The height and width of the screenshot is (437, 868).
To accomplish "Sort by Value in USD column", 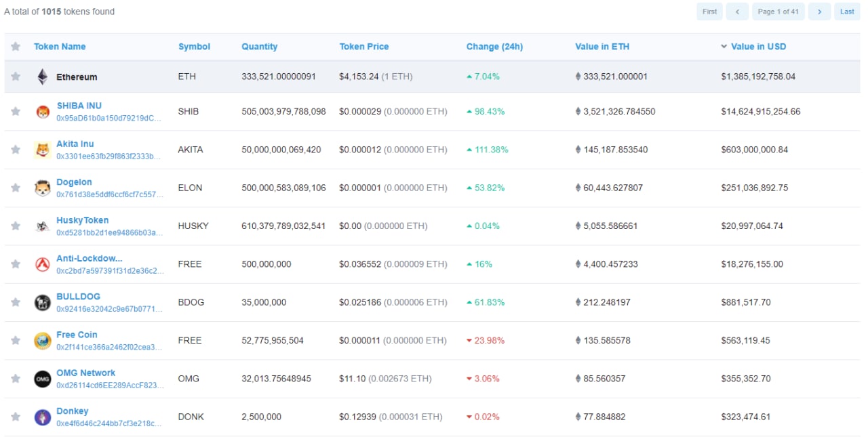I will click(x=758, y=47).
